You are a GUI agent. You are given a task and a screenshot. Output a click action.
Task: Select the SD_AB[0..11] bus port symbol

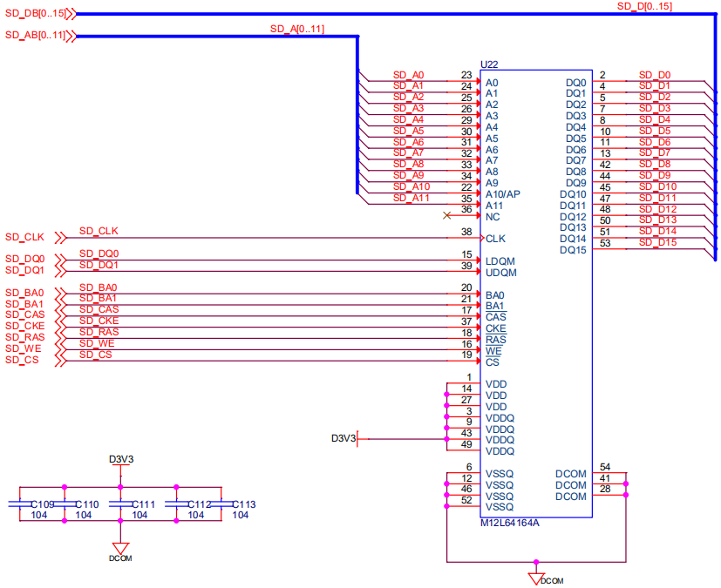(70, 36)
